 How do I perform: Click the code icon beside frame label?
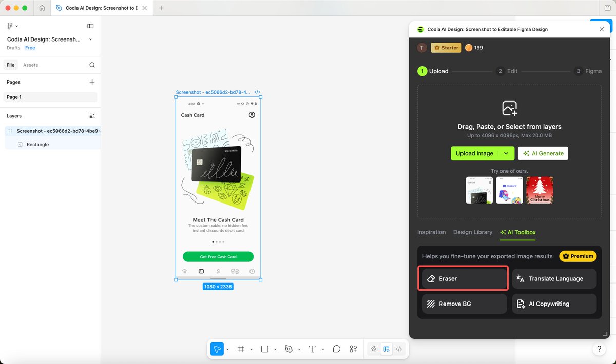pos(257,92)
